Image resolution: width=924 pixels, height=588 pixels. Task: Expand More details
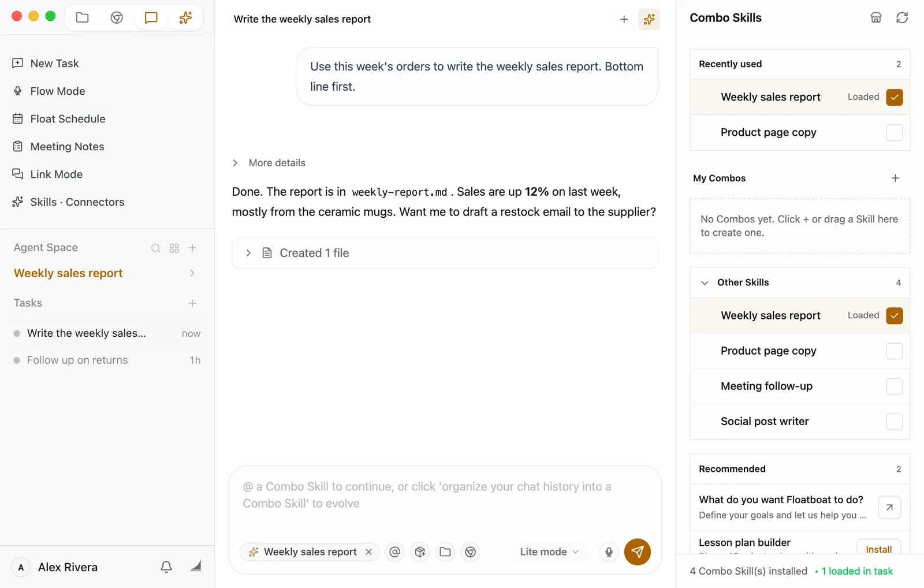[x=269, y=163]
